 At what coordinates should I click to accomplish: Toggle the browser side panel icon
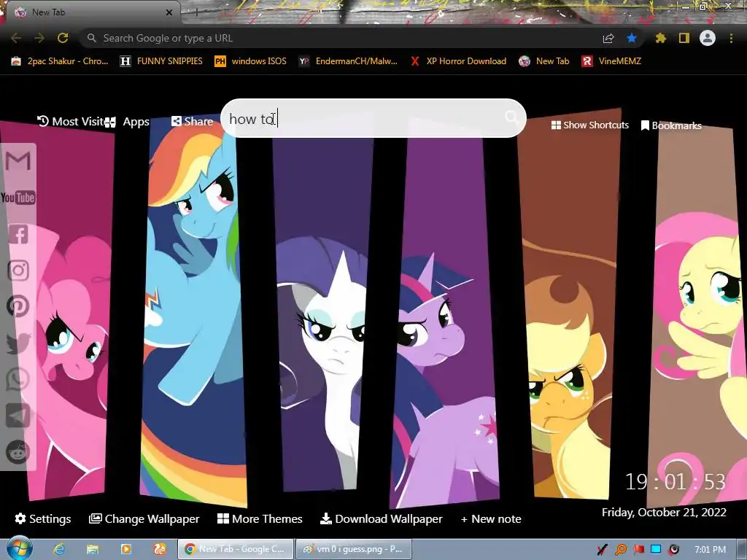(684, 38)
